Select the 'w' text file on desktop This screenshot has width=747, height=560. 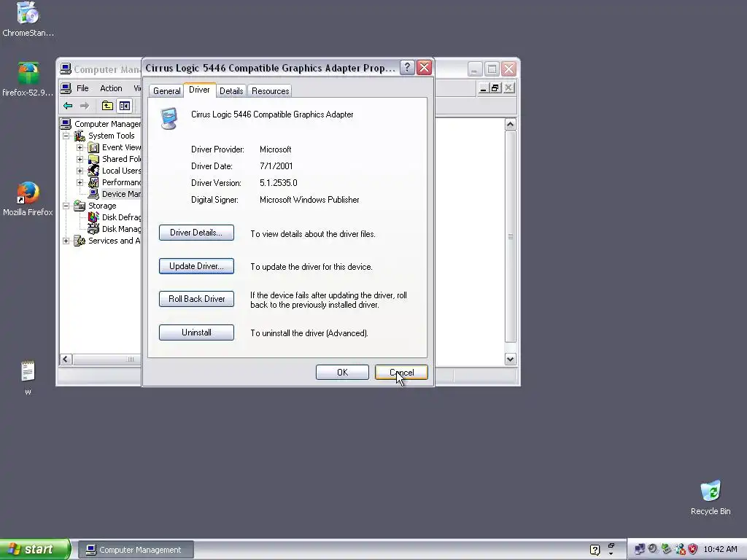[28, 378]
